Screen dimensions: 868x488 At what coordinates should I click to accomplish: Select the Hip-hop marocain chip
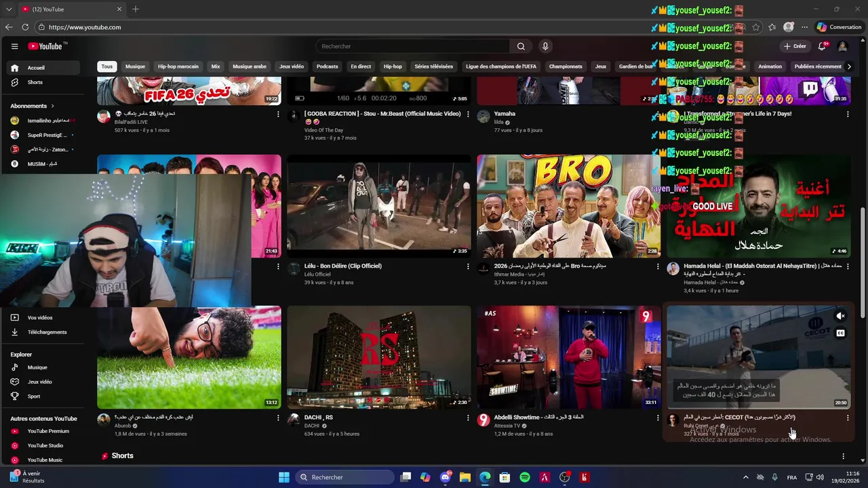coord(178,66)
